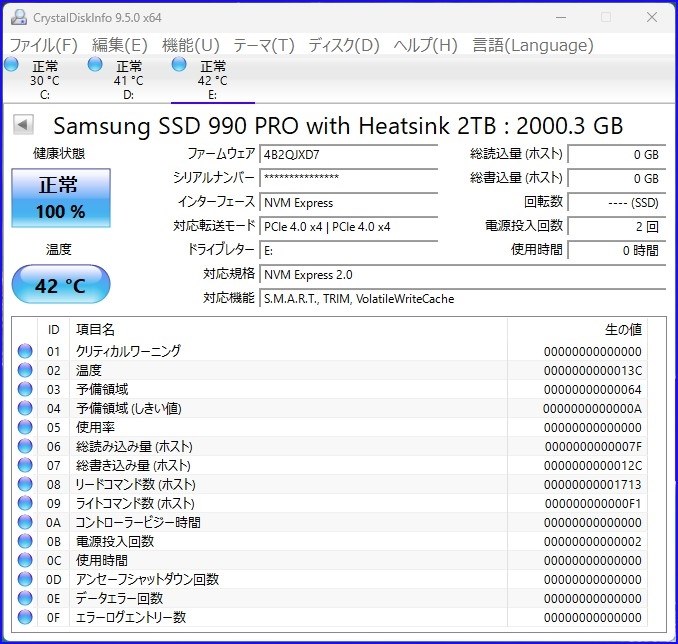Click the status orb of attribute 08
The width and height of the screenshot is (678, 644).
(x=25, y=484)
